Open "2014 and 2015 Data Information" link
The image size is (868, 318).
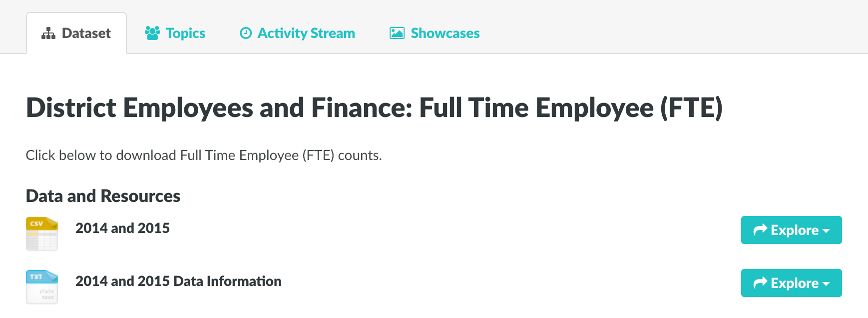tap(178, 281)
